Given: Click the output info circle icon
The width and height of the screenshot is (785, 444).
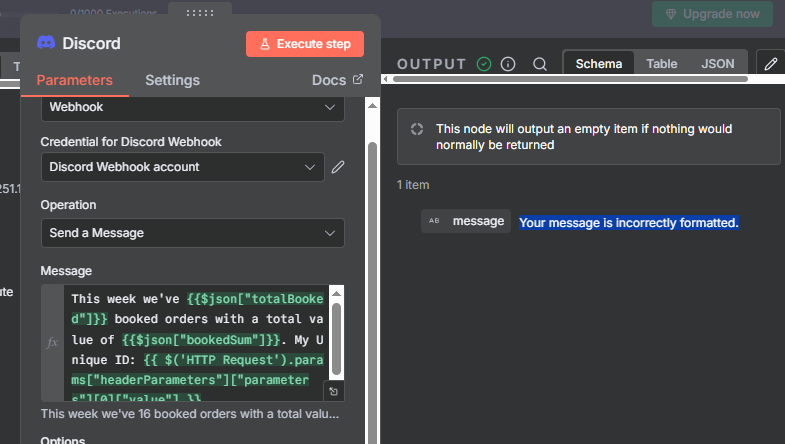Looking at the screenshot, I should point(508,64).
